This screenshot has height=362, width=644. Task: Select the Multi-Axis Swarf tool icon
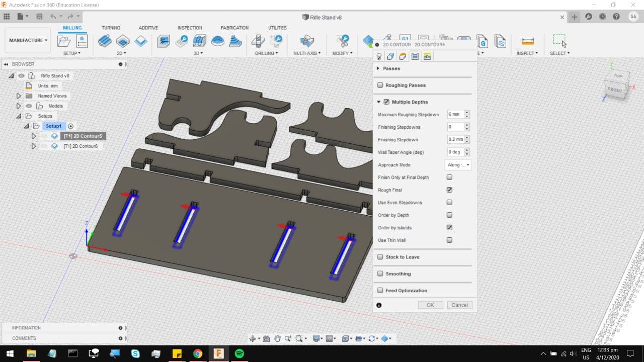point(307,41)
